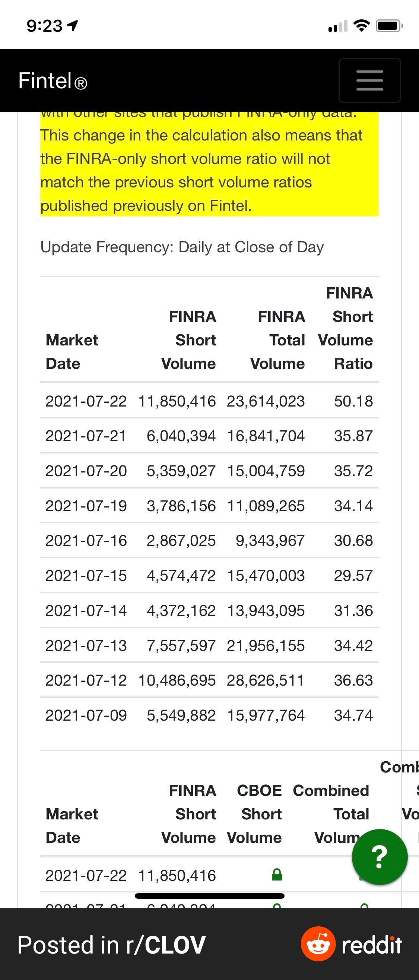
Task: Tap the r/CLOV subreddit label
Action: (175, 945)
